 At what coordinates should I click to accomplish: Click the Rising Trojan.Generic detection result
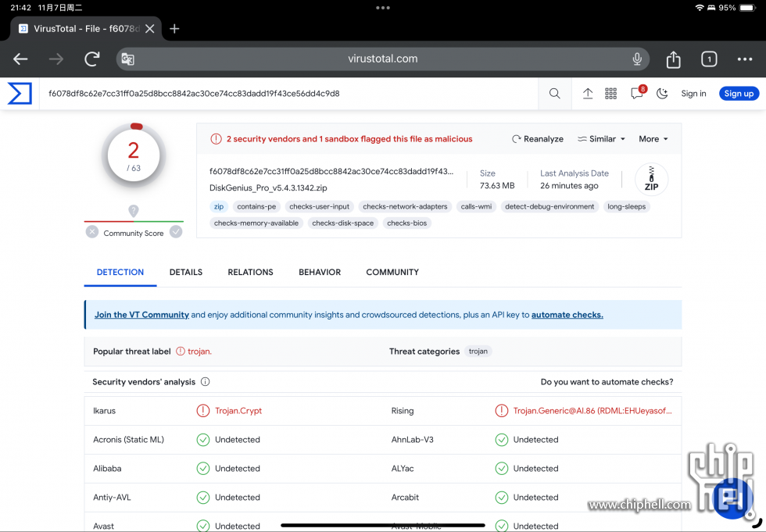592,411
